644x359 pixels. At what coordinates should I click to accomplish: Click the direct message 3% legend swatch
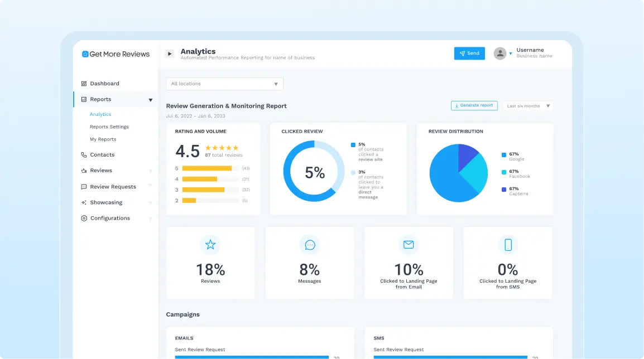(353, 173)
